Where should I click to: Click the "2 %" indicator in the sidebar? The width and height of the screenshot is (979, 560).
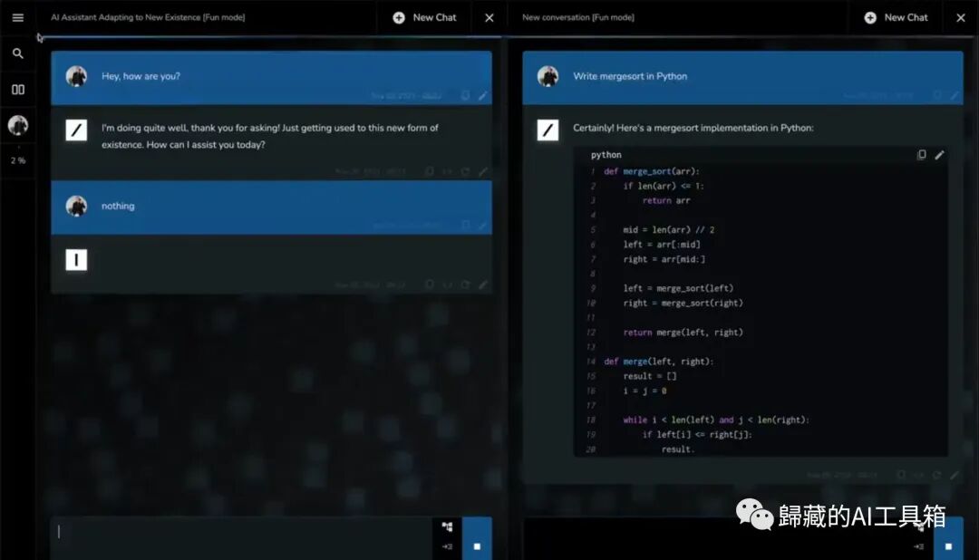tap(18, 160)
